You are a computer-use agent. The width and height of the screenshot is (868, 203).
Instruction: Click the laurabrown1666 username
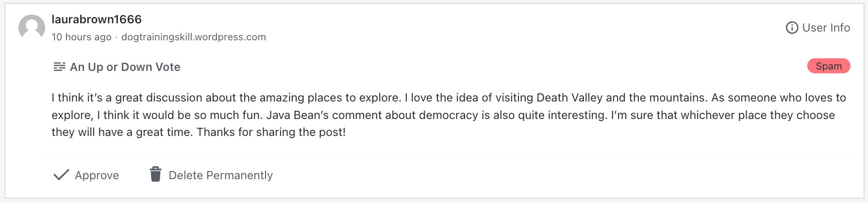pyautogui.click(x=97, y=19)
